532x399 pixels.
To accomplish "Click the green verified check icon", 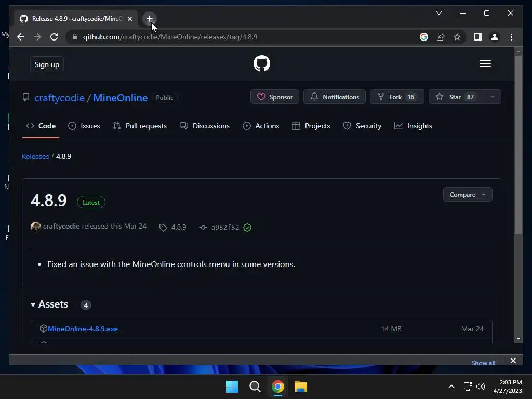I will click(x=247, y=228).
